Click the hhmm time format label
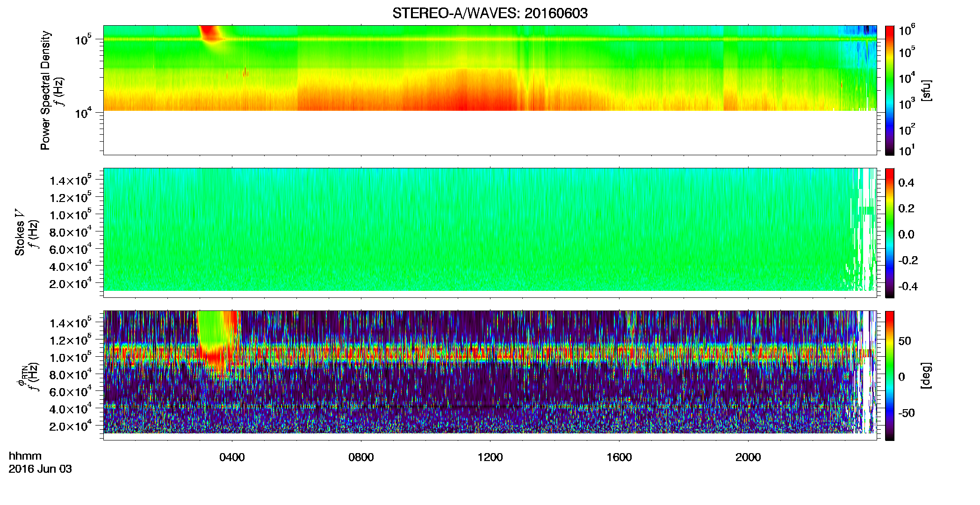980x505 pixels. [x=25, y=456]
